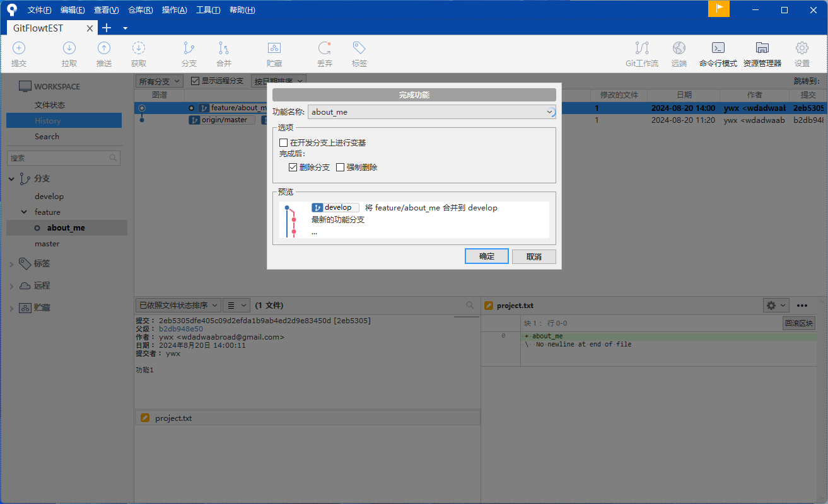
Task: Open 命令行模式 terminal icon
Action: [718, 49]
